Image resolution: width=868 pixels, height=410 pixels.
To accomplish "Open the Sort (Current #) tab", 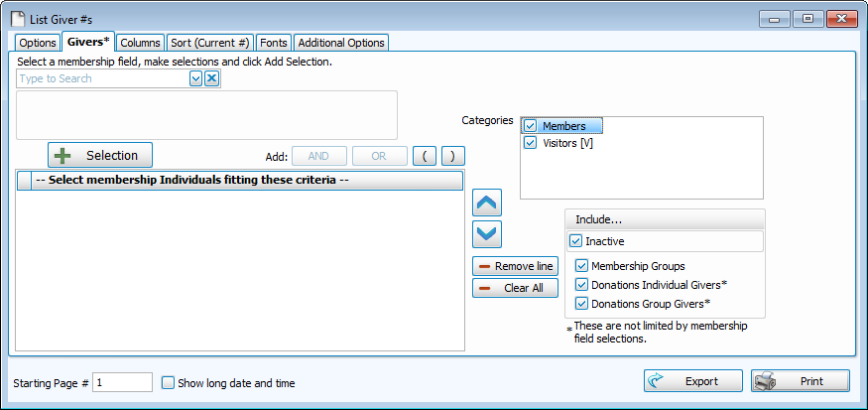I will (x=209, y=43).
